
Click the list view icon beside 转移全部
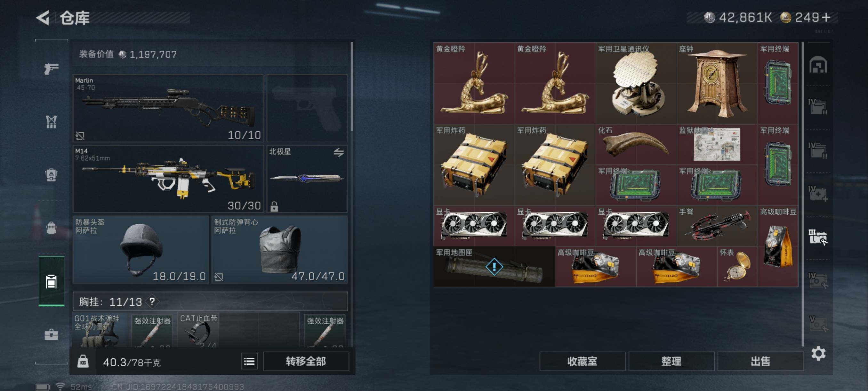click(249, 361)
